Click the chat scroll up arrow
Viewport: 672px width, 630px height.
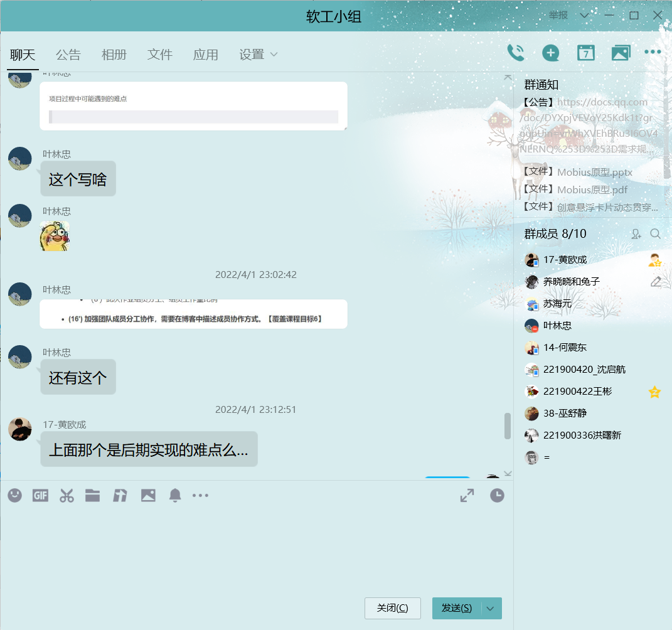click(x=508, y=78)
